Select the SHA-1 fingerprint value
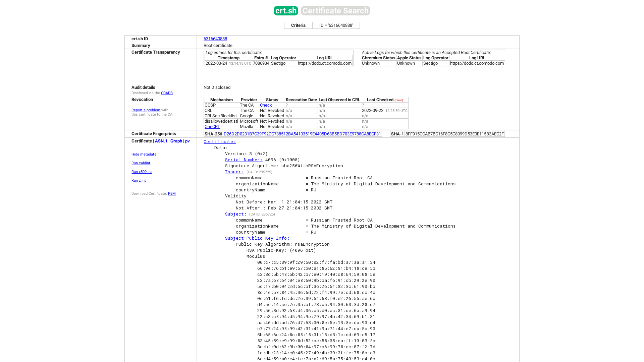Screen dimensions: 644x362 pyautogui.click(x=454, y=134)
